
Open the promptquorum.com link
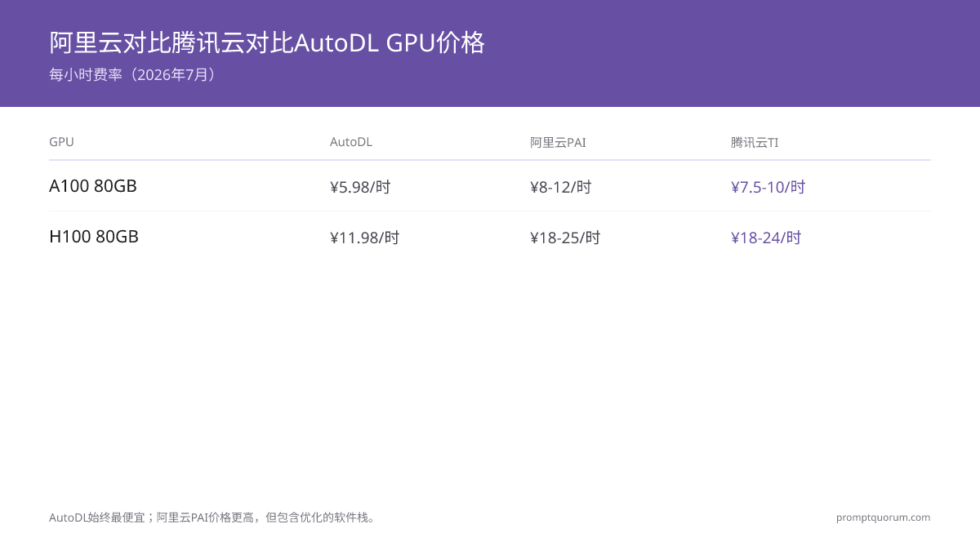pos(883,518)
